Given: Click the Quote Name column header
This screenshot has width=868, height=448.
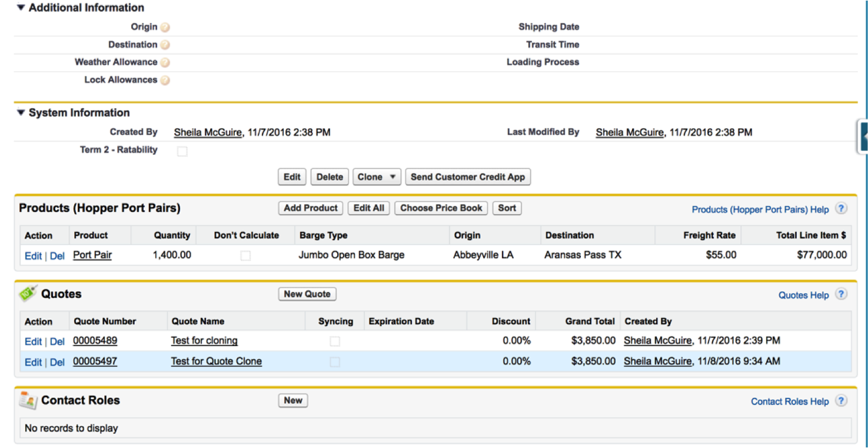Looking at the screenshot, I should point(198,321).
